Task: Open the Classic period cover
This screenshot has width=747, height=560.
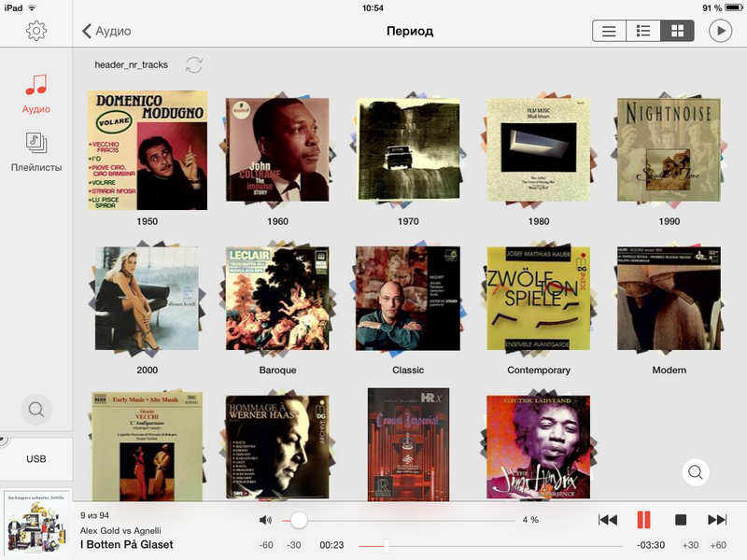Action: 408,299
